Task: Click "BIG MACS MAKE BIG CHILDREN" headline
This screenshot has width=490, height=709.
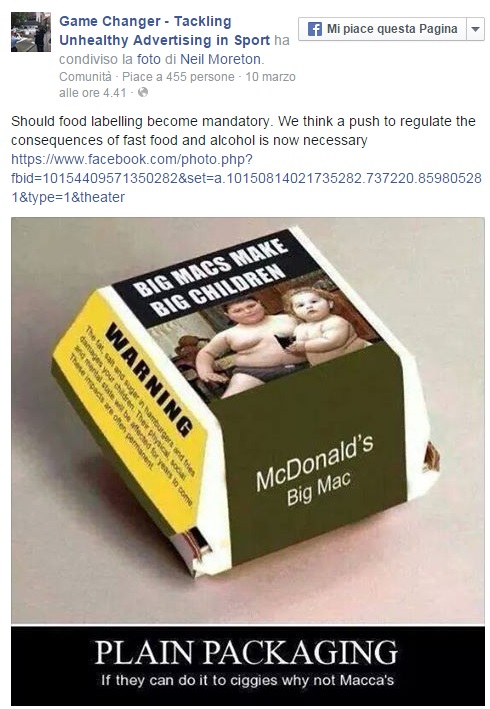Action: coord(211,277)
